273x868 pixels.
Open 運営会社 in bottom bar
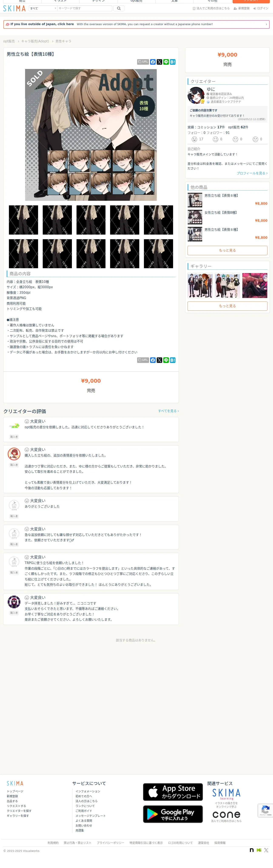point(203,843)
